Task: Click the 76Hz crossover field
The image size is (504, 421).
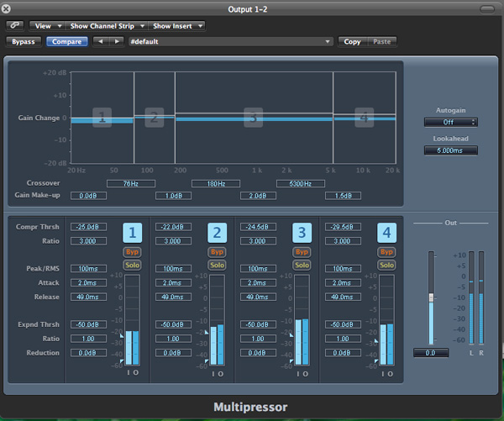Action: coord(131,184)
